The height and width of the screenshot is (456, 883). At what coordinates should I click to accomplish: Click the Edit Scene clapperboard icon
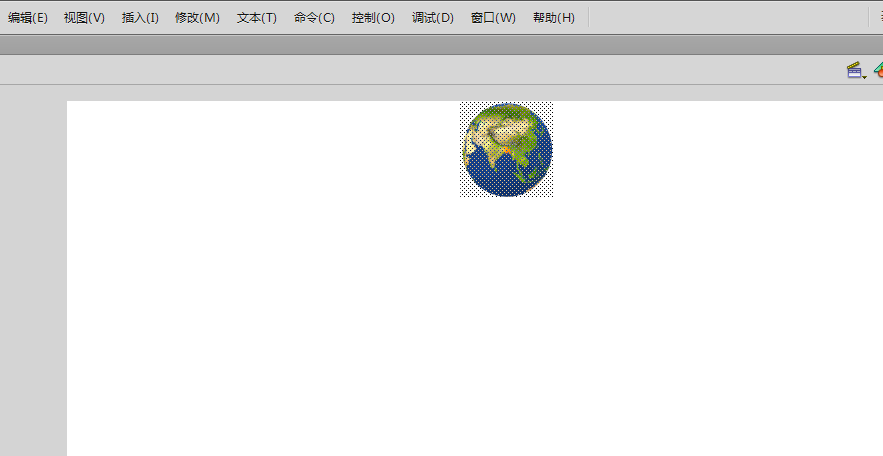856,71
